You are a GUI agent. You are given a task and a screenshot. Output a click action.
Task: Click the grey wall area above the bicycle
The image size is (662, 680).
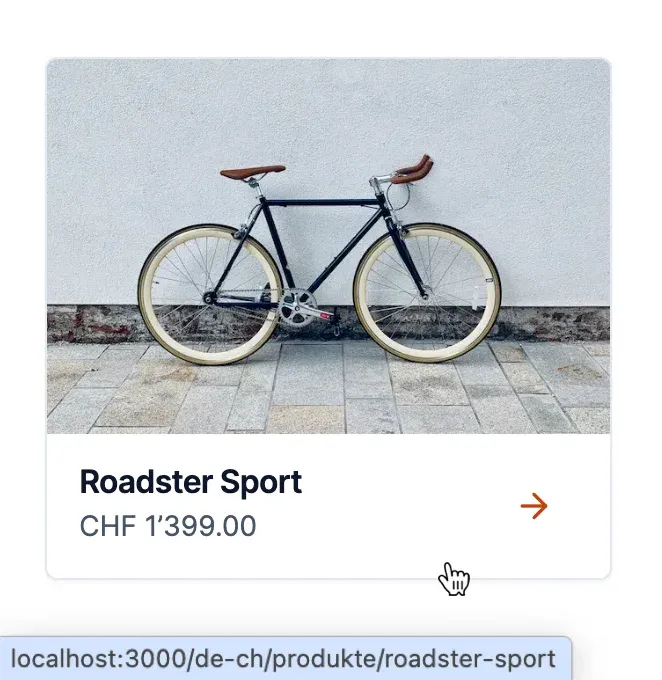tap(328, 108)
